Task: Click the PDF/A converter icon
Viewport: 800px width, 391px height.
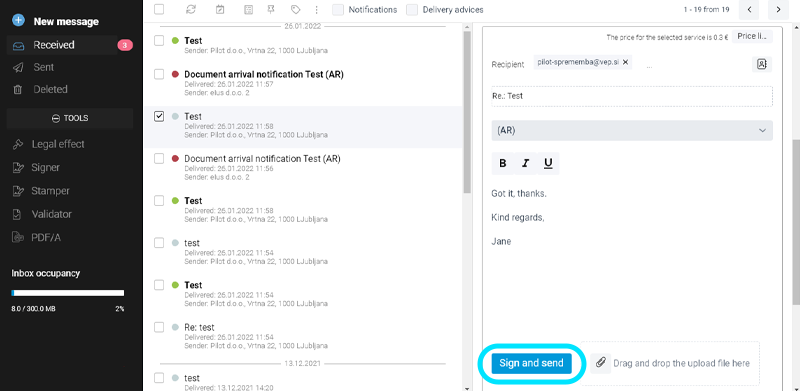Action: (x=18, y=238)
